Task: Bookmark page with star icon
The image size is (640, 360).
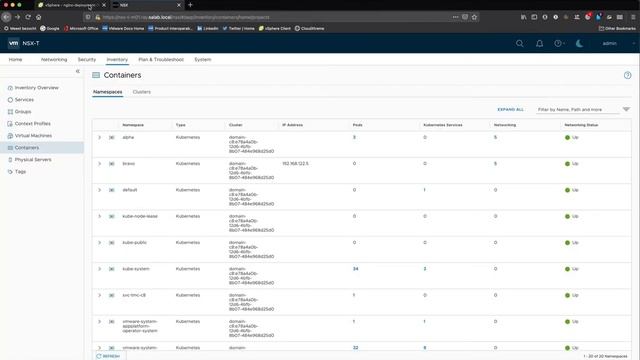Action: coord(474,17)
